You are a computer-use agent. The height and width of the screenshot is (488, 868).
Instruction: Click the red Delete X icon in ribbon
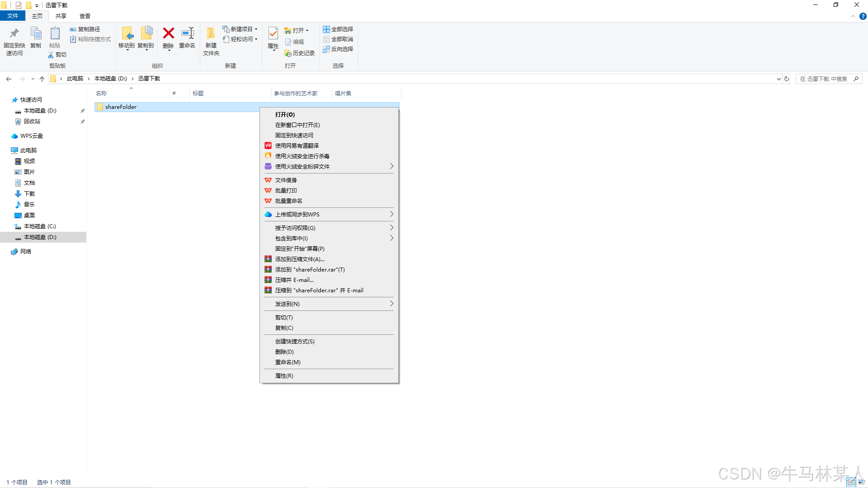tap(168, 33)
